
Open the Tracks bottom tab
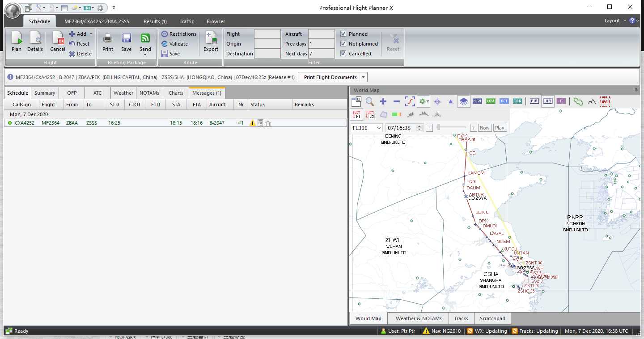461,318
